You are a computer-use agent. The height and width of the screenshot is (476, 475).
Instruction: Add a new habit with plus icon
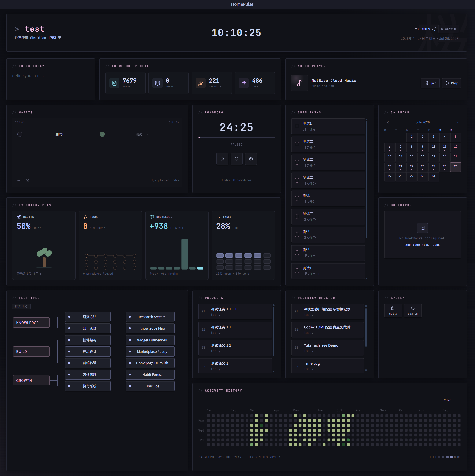tap(19, 181)
